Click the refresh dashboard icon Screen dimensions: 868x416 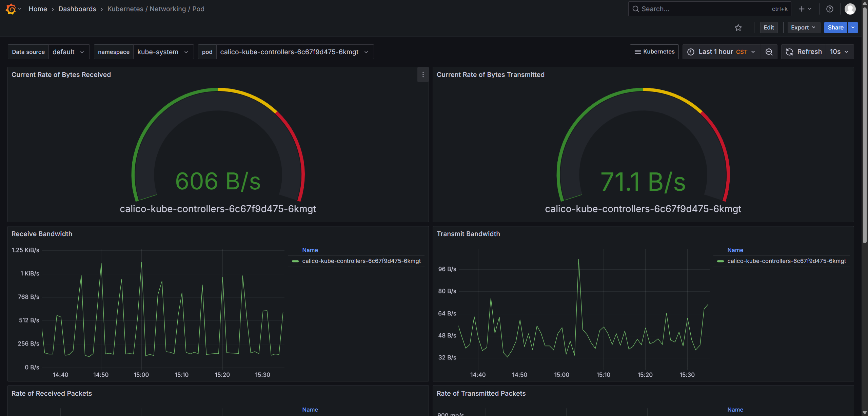789,52
